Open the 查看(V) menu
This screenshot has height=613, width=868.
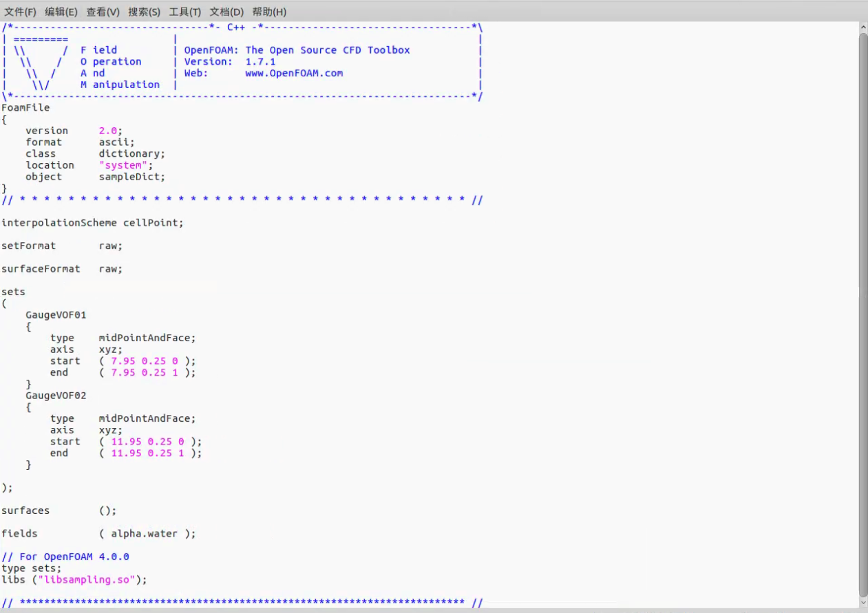tap(103, 12)
